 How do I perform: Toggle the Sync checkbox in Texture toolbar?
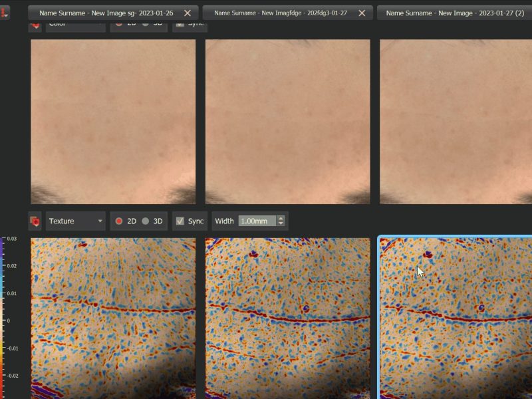tap(180, 221)
